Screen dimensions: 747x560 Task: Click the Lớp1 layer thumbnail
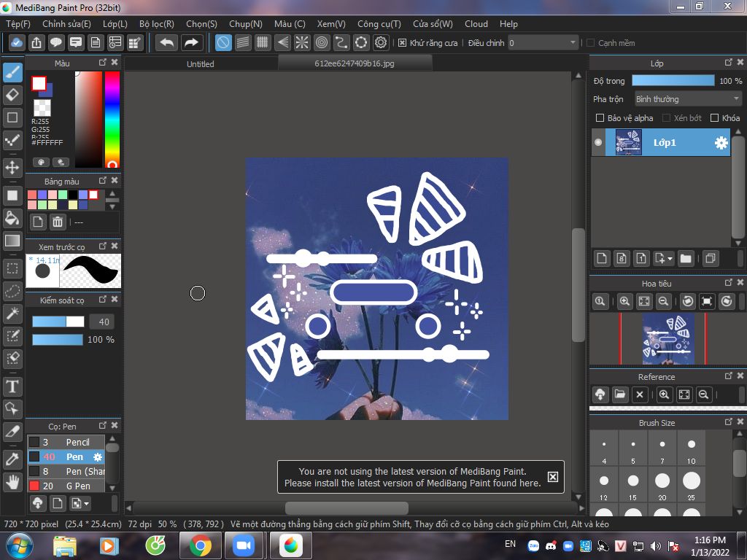(x=628, y=142)
